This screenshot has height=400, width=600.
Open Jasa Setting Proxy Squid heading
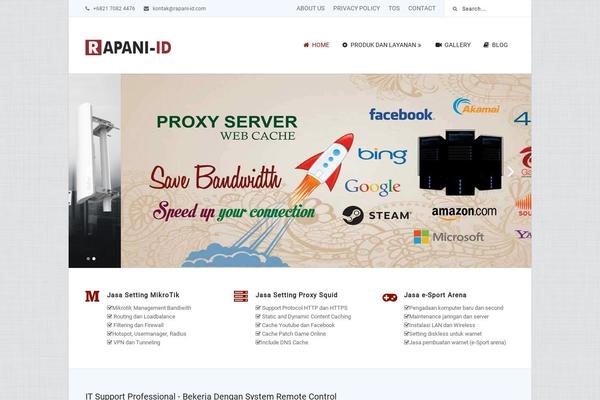pos(297,295)
